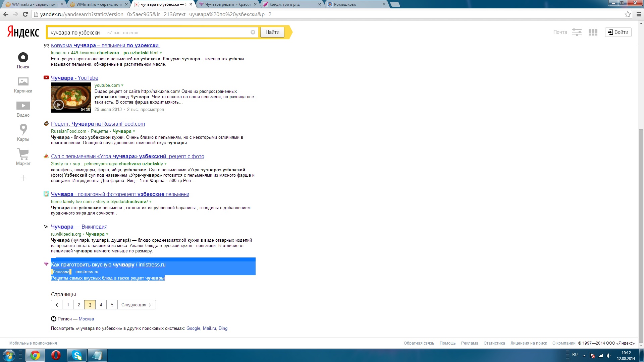Screen dimensions: 644x362
Task: Switch to Chrome in taskbar
Action: [35, 355]
